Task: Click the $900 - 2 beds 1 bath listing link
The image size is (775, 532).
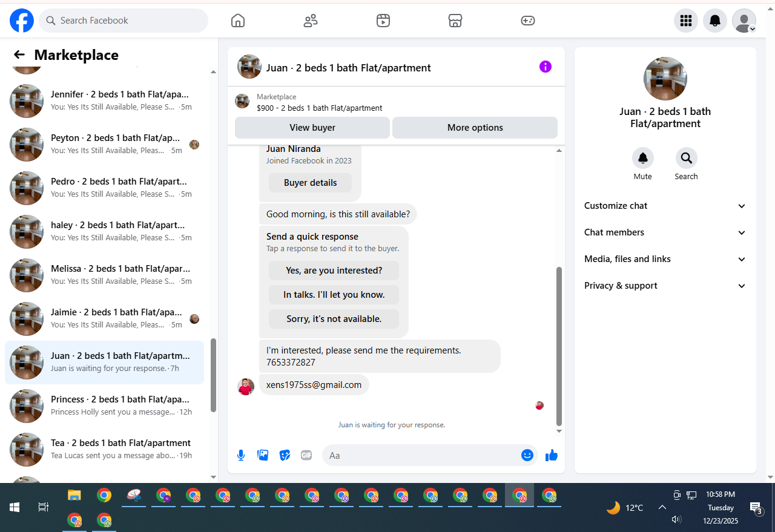Action: click(319, 108)
